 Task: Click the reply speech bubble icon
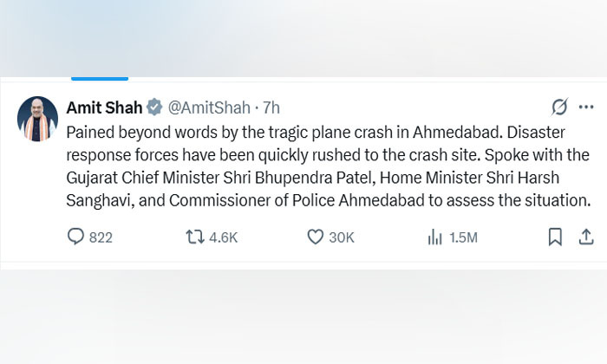pyautogui.click(x=75, y=237)
